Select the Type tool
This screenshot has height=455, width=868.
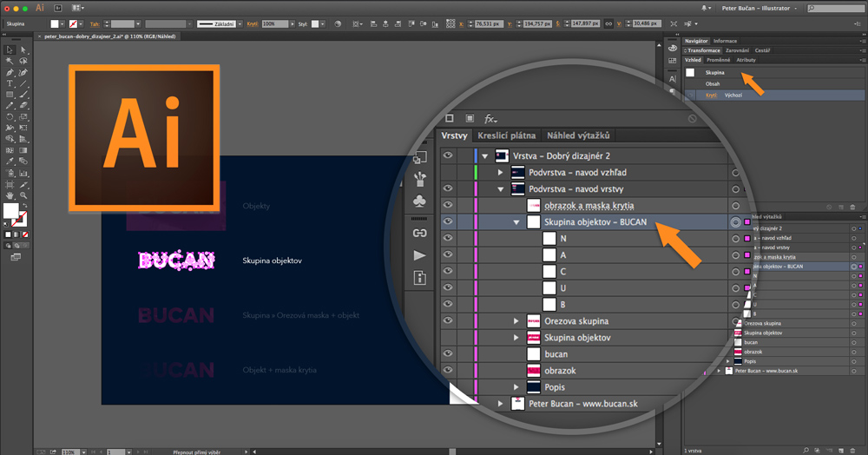10,83
